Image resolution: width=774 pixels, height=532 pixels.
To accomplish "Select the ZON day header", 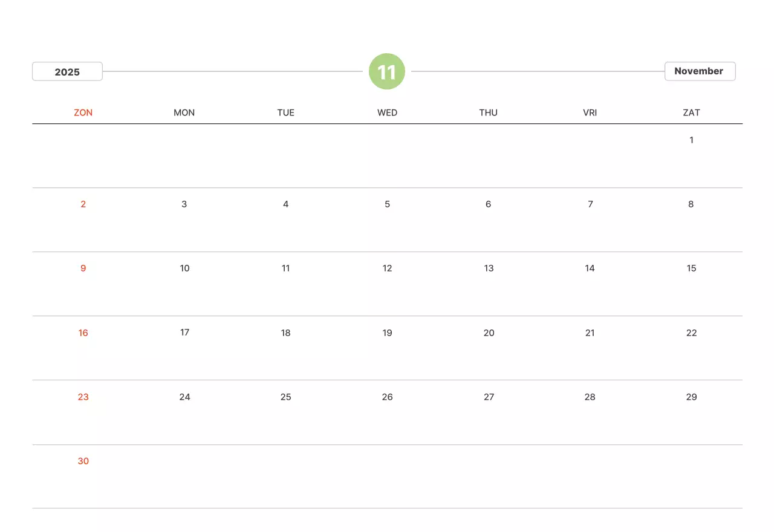I will coord(83,112).
